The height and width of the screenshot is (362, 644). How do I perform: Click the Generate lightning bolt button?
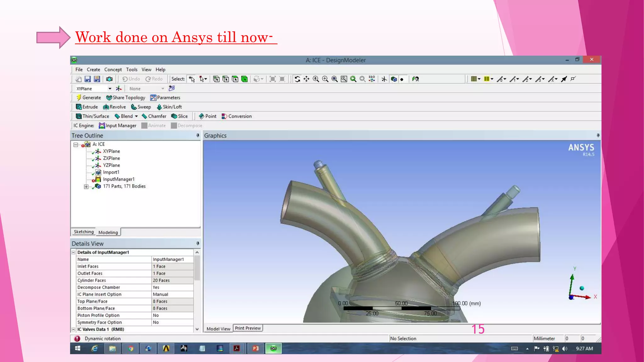(x=89, y=98)
